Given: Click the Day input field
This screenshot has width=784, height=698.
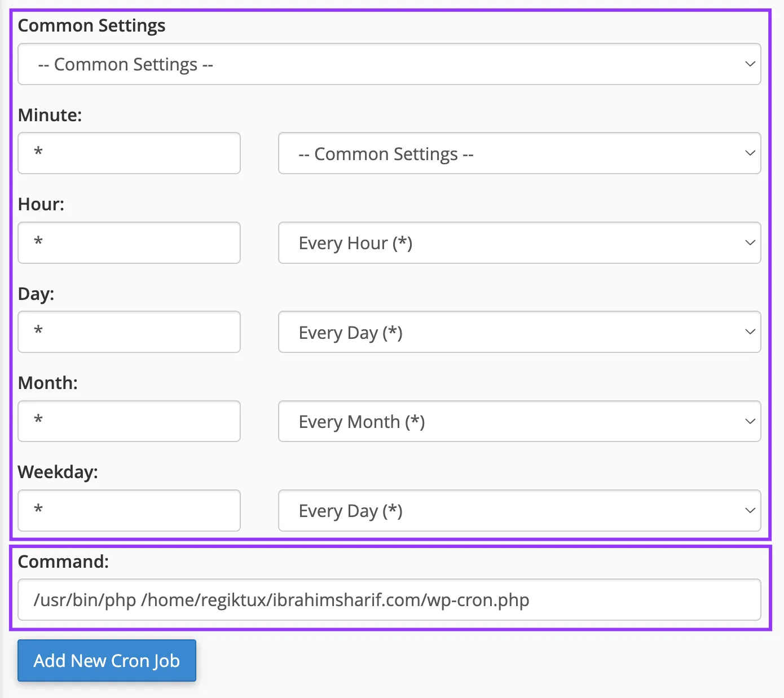Looking at the screenshot, I should 129,332.
